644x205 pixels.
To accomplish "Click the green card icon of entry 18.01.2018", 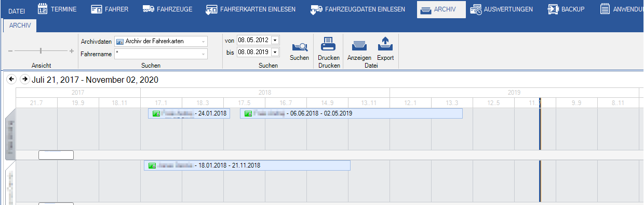I will 153,165.
